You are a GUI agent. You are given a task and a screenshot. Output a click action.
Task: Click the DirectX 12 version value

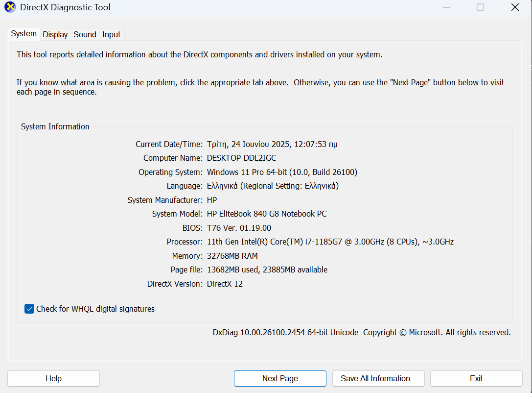click(x=225, y=284)
